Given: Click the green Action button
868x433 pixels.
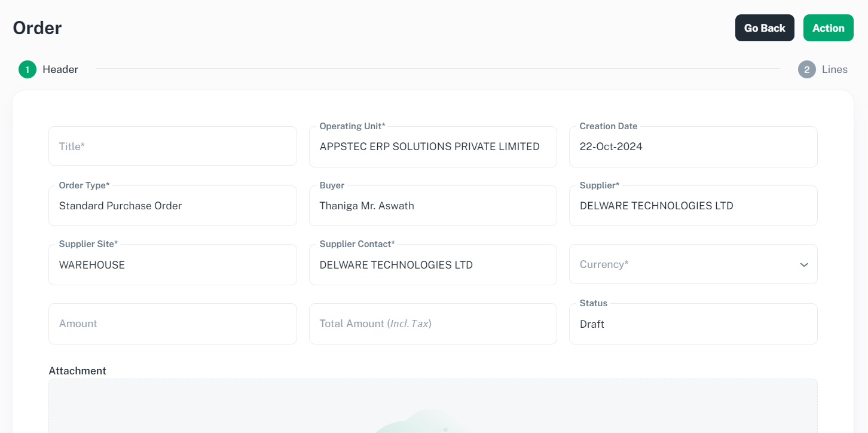Looking at the screenshot, I should point(829,28).
